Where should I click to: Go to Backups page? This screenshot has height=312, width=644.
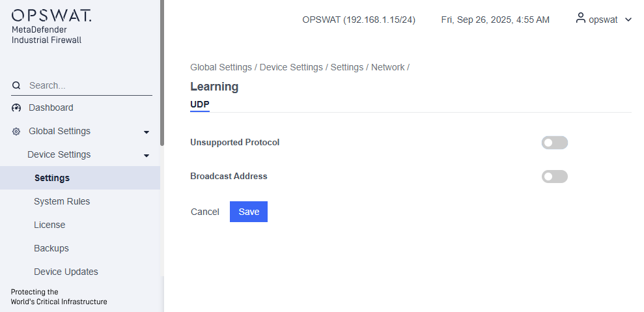click(x=51, y=248)
